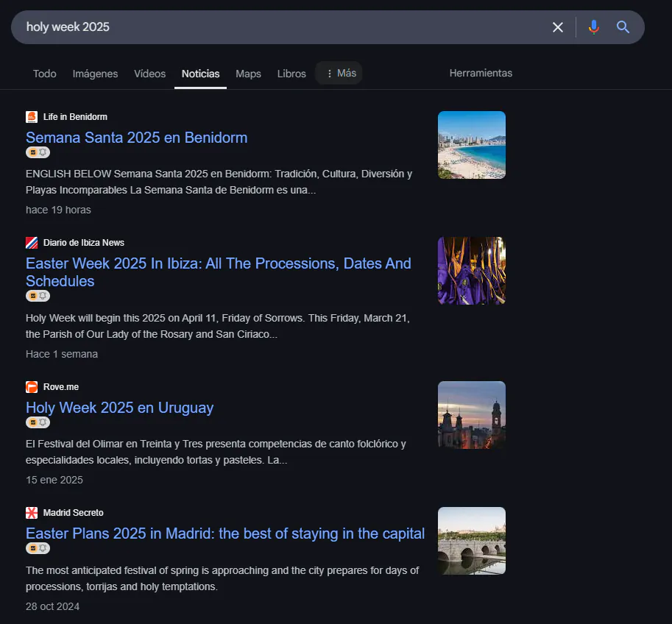The height and width of the screenshot is (624, 672).
Task: Select the Noticias tab
Action: (x=201, y=74)
